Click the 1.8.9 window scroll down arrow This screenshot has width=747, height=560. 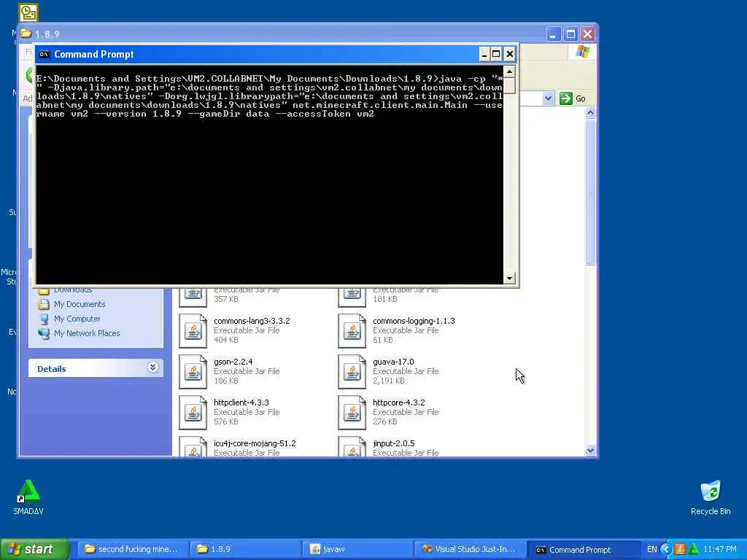coord(590,450)
